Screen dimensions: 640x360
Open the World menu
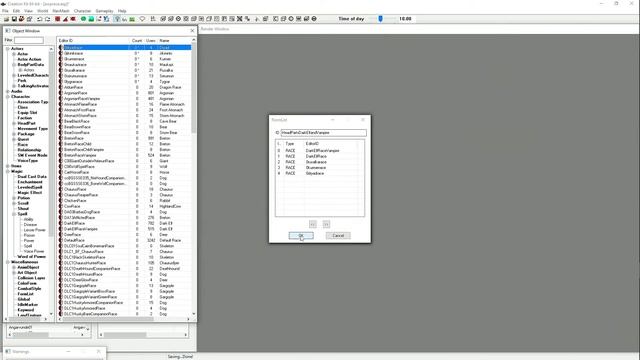42,11
